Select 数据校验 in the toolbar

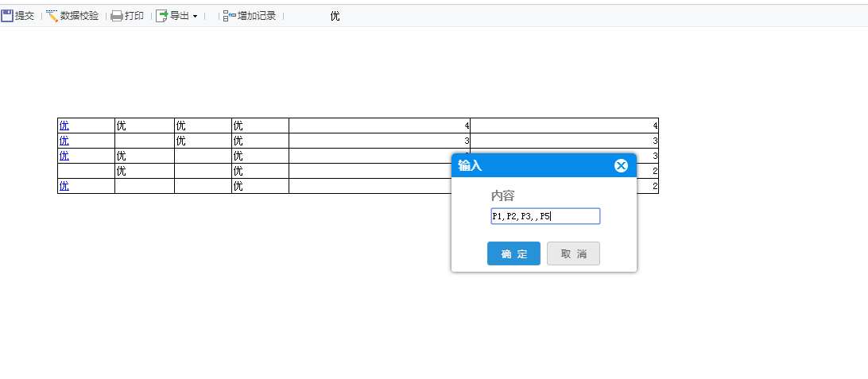point(79,16)
